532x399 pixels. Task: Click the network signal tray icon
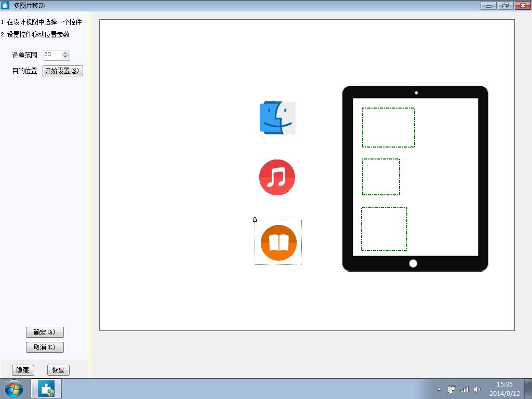point(464,389)
